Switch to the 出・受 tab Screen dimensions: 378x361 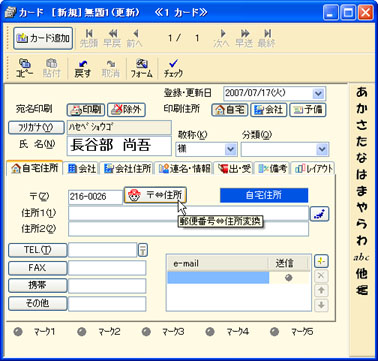[234, 169]
